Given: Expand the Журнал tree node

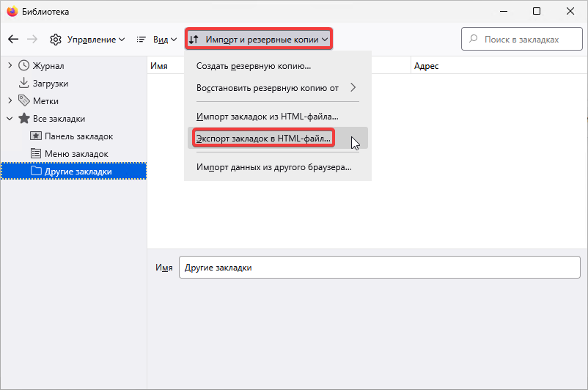Looking at the screenshot, I should (x=10, y=66).
